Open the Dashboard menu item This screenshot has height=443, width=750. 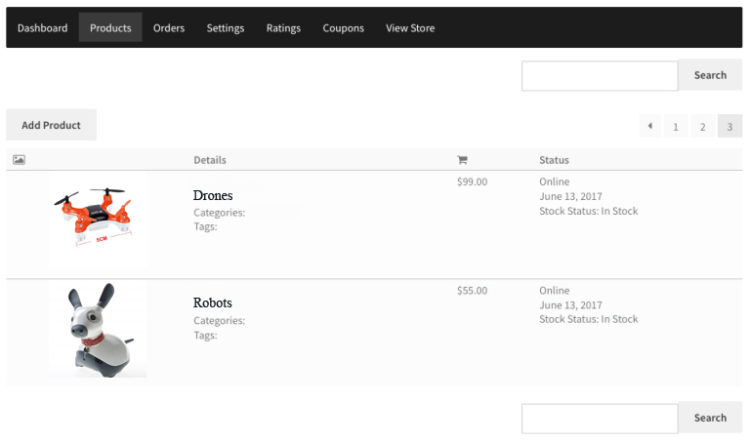click(43, 28)
